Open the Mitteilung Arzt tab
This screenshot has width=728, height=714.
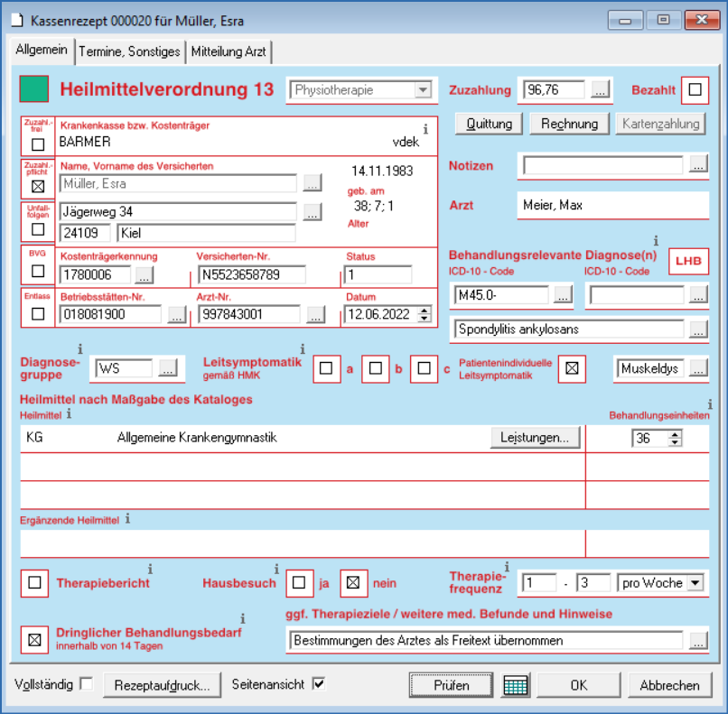click(229, 51)
